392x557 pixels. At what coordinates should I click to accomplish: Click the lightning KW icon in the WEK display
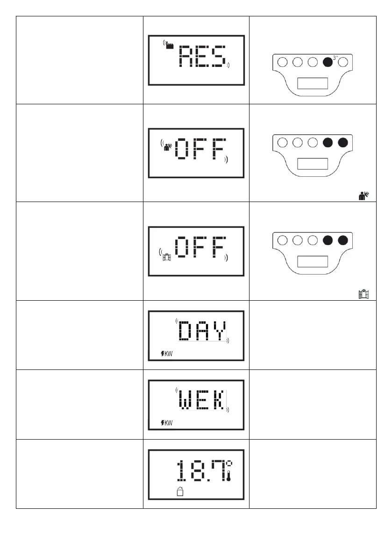pyautogui.click(x=167, y=423)
